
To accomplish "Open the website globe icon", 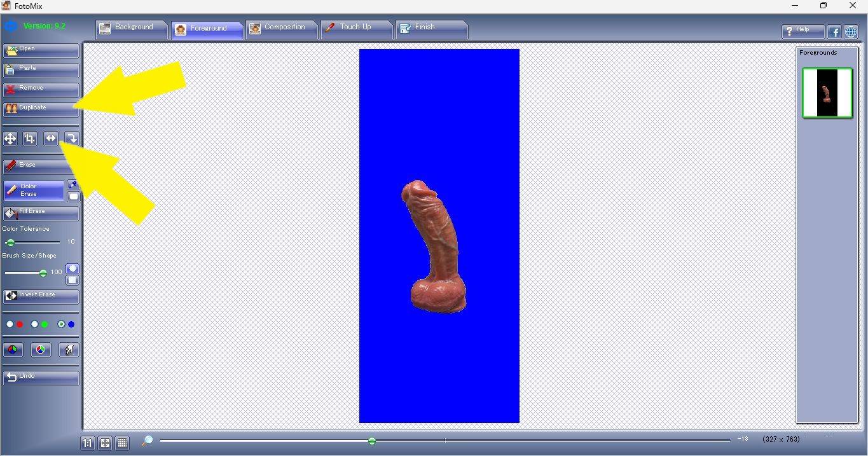I will pos(850,31).
